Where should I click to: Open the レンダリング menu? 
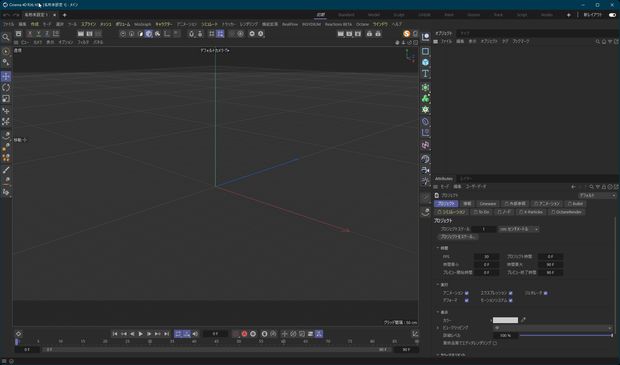pyautogui.click(x=248, y=24)
